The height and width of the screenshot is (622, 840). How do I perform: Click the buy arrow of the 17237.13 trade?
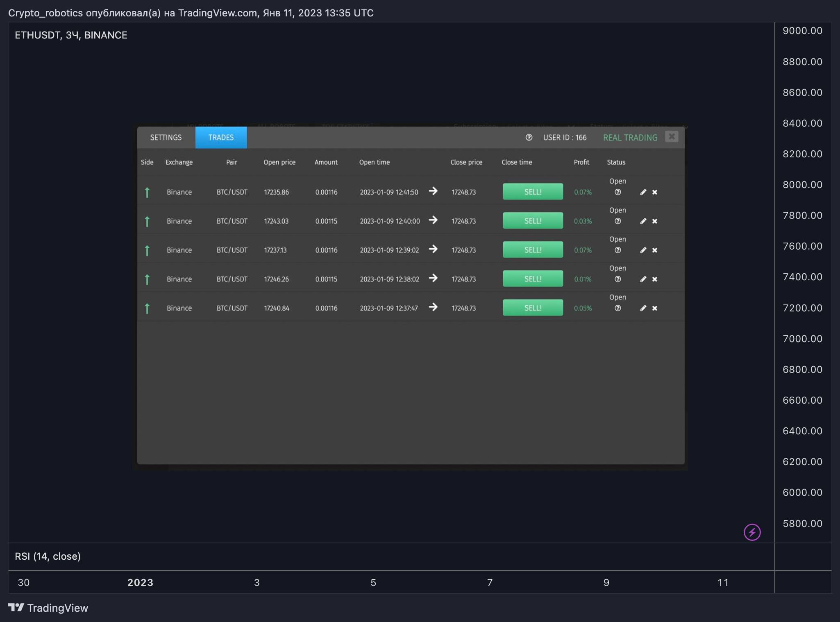pyautogui.click(x=147, y=250)
